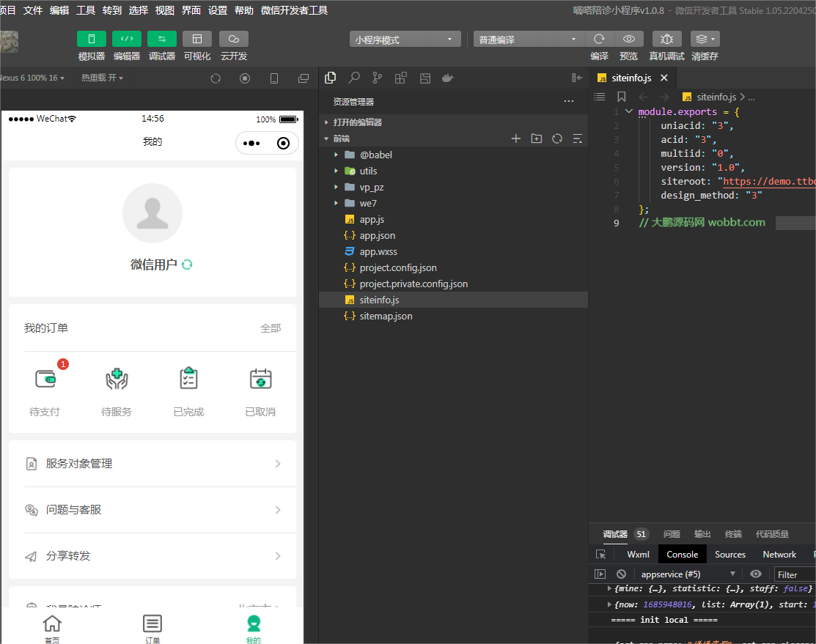Switch to the Network tab
This screenshot has height=644, width=816.
pos(779,555)
